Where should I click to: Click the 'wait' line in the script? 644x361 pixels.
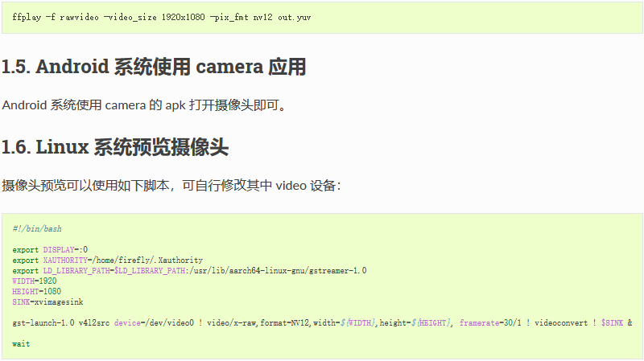[x=21, y=344]
